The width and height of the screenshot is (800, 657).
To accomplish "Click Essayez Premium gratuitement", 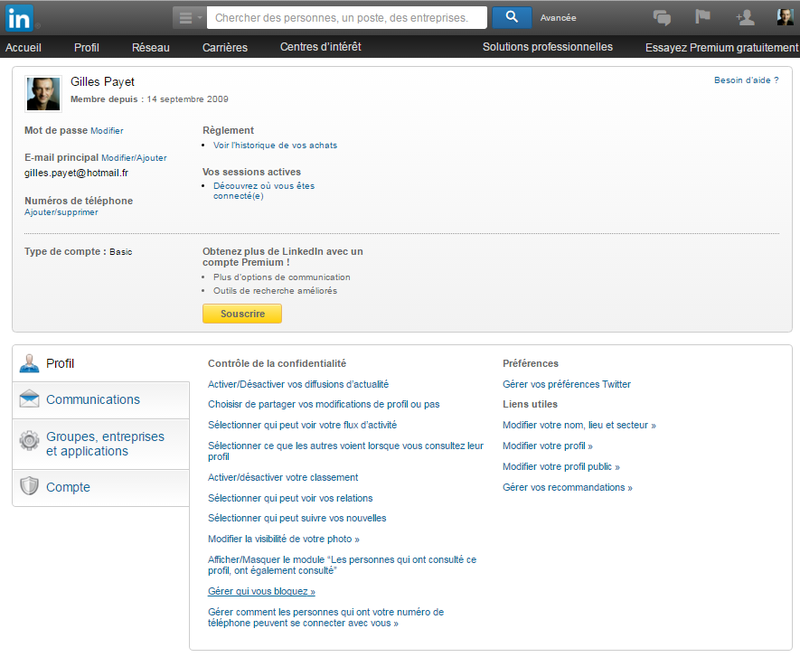I will (x=721, y=47).
